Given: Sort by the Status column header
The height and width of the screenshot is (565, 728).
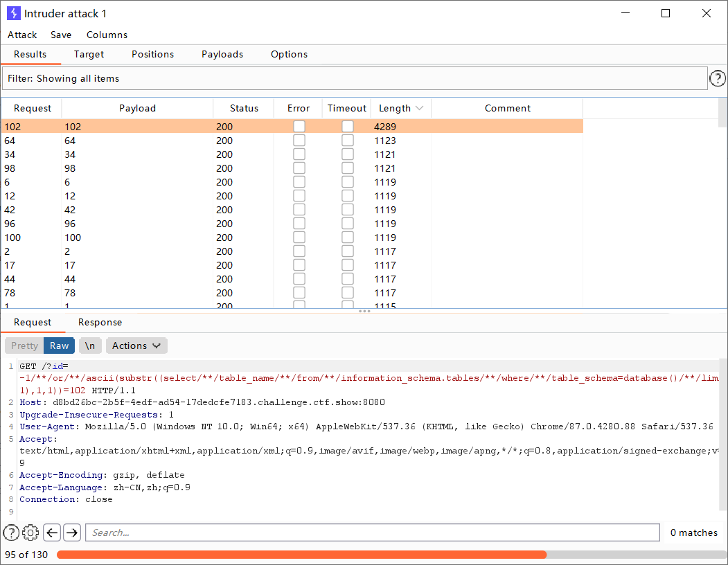Looking at the screenshot, I should click(x=244, y=108).
